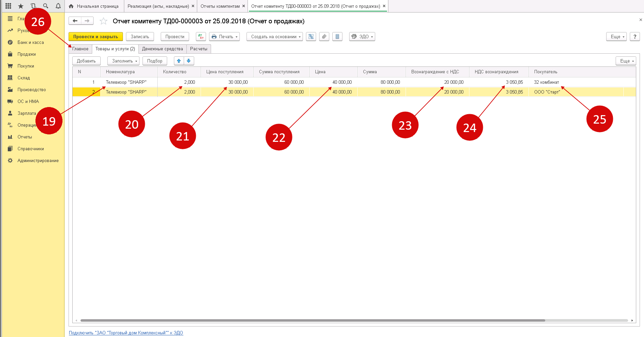Open the Дт/Кт postings icon
Screen dimensions: 644x337
[201, 36]
